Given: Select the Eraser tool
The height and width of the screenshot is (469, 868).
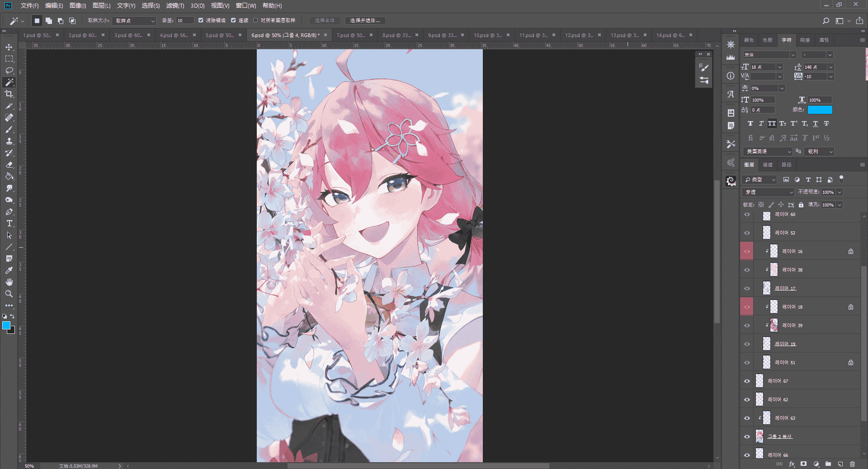Looking at the screenshot, I should coord(9,164).
